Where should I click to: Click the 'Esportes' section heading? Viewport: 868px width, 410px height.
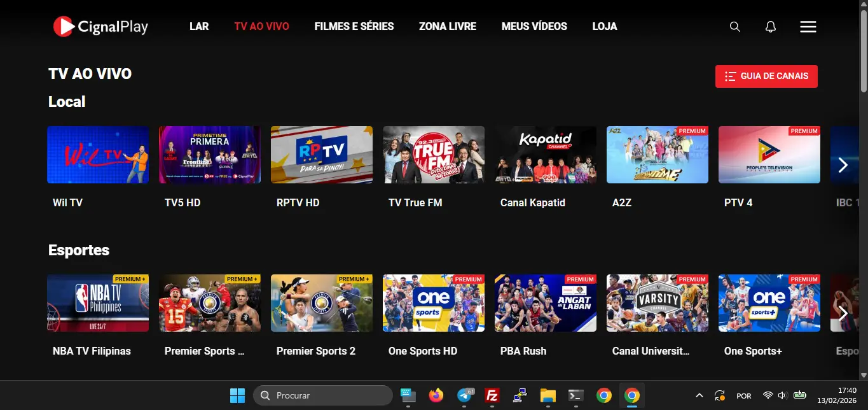tap(79, 250)
